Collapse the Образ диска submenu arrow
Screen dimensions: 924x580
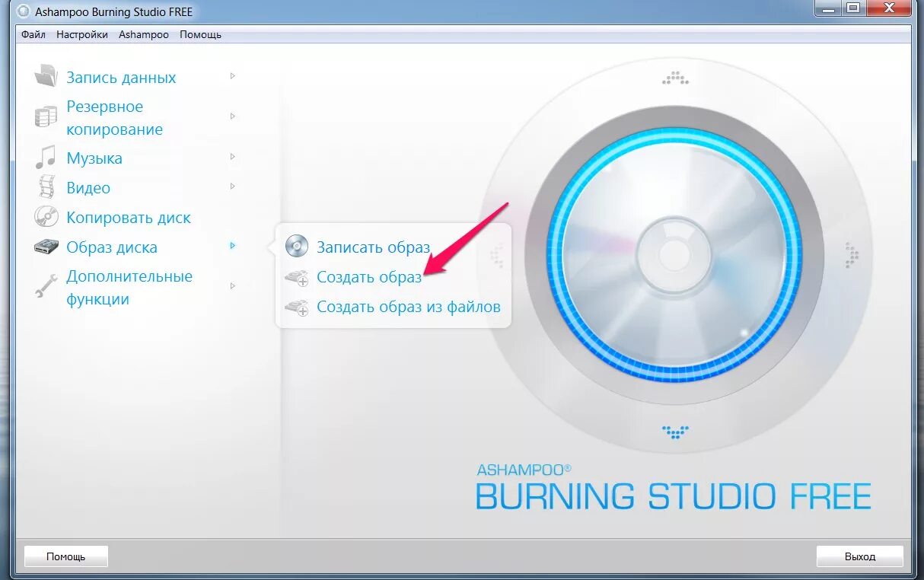[233, 246]
